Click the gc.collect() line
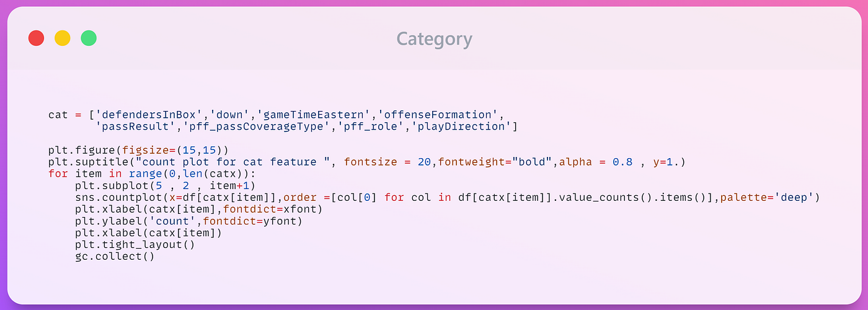 coord(115,256)
